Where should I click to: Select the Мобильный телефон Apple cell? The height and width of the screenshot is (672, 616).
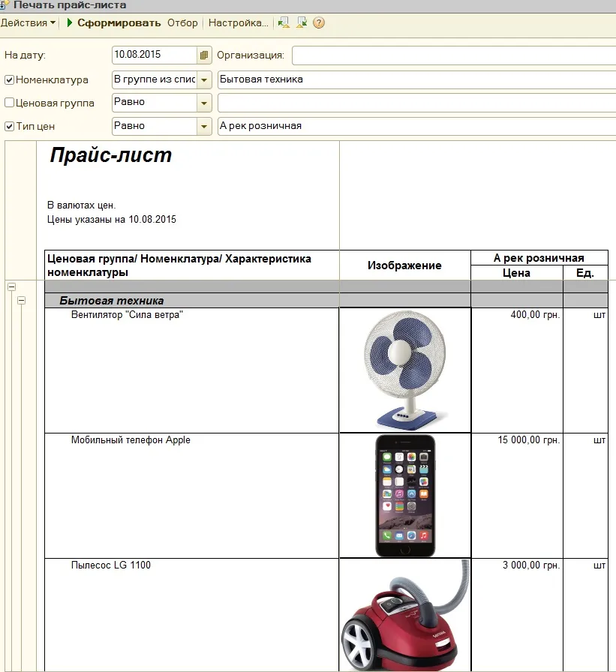191,496
